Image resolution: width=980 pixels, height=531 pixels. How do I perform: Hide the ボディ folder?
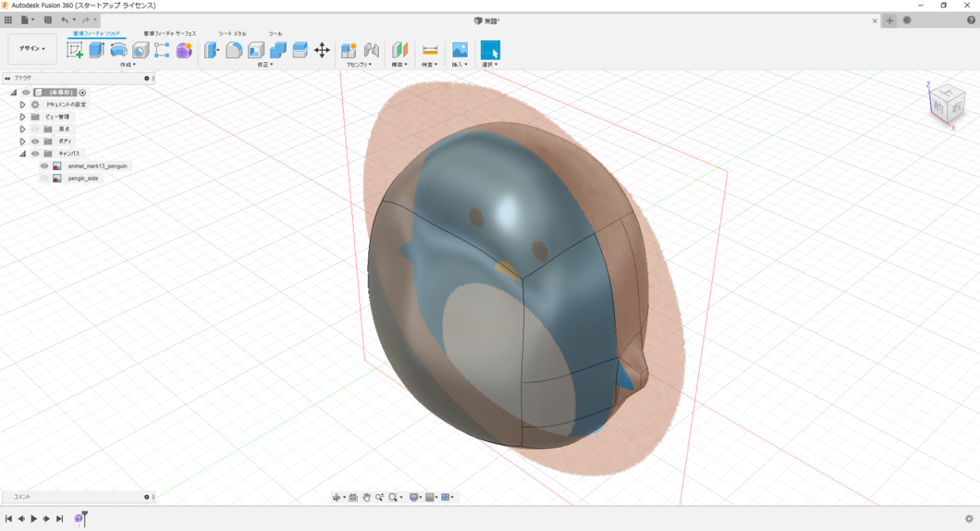pos(35,141)
